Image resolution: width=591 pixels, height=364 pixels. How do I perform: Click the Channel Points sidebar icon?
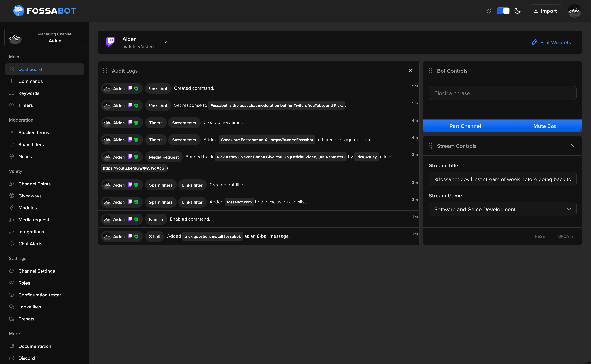click(x=12, y=184)
